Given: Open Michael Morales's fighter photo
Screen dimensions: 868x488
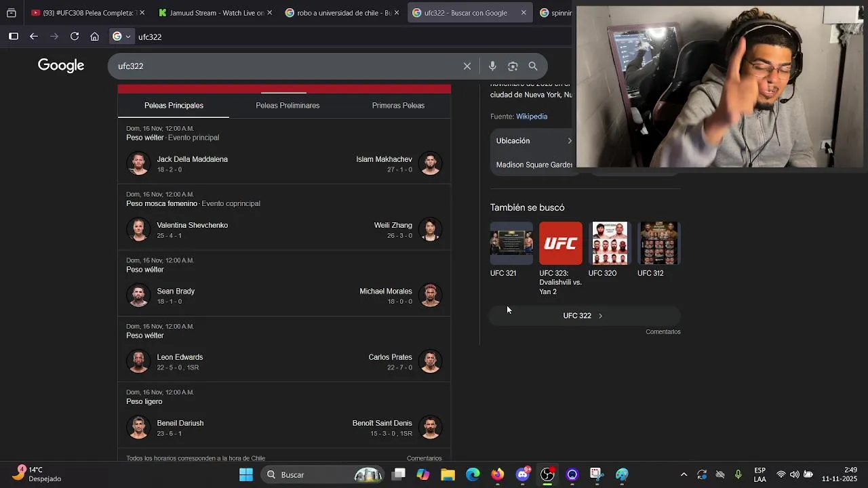Looking at the screenshot, I should [x=430, y=295].
